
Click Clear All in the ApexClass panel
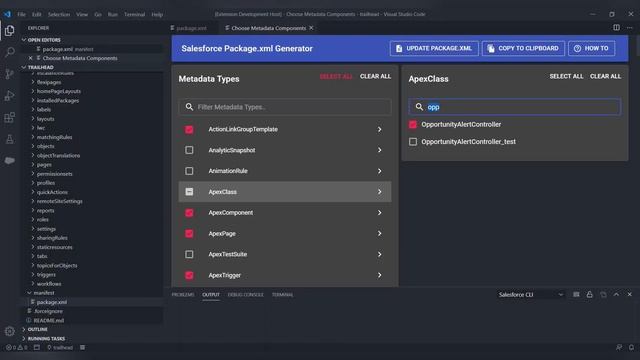point(605,76)
